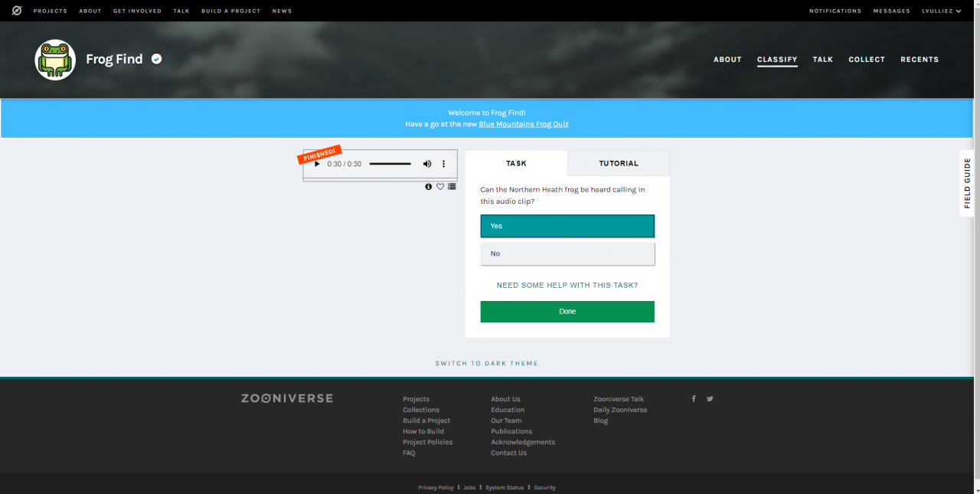Image resolution: width=980 pixels, height=494 pixels.
Task: Open Talk in the top navigation bar
Action: pos(181,11)
